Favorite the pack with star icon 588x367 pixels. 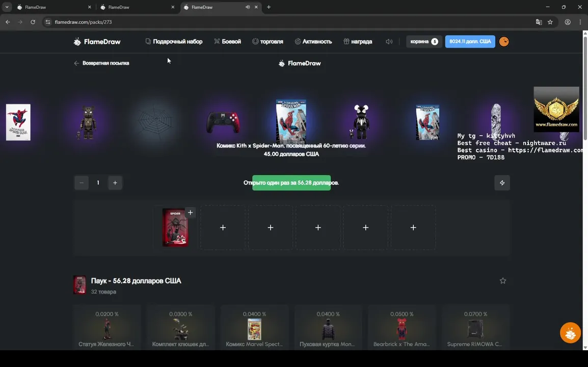click(x=503, y=281)
